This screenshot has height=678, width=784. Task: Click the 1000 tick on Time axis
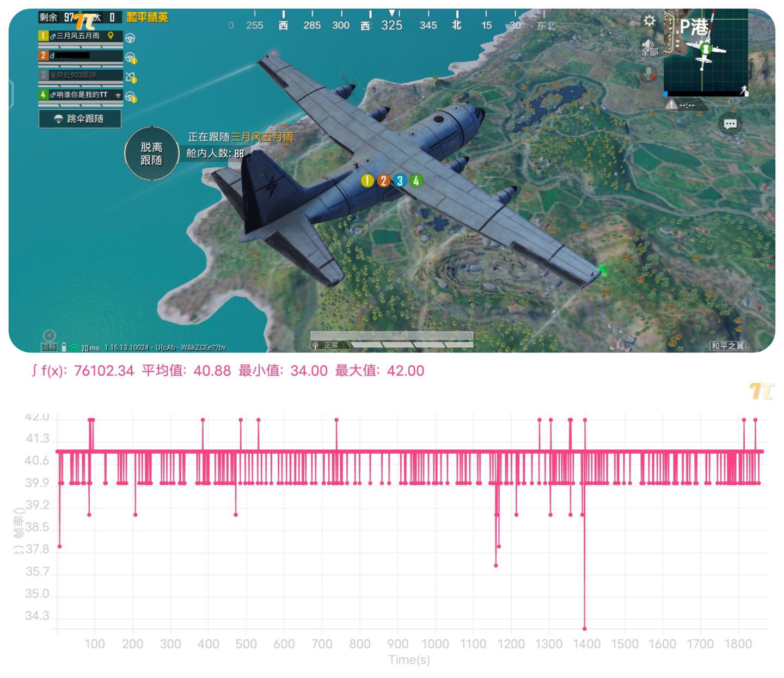point(436,644)
